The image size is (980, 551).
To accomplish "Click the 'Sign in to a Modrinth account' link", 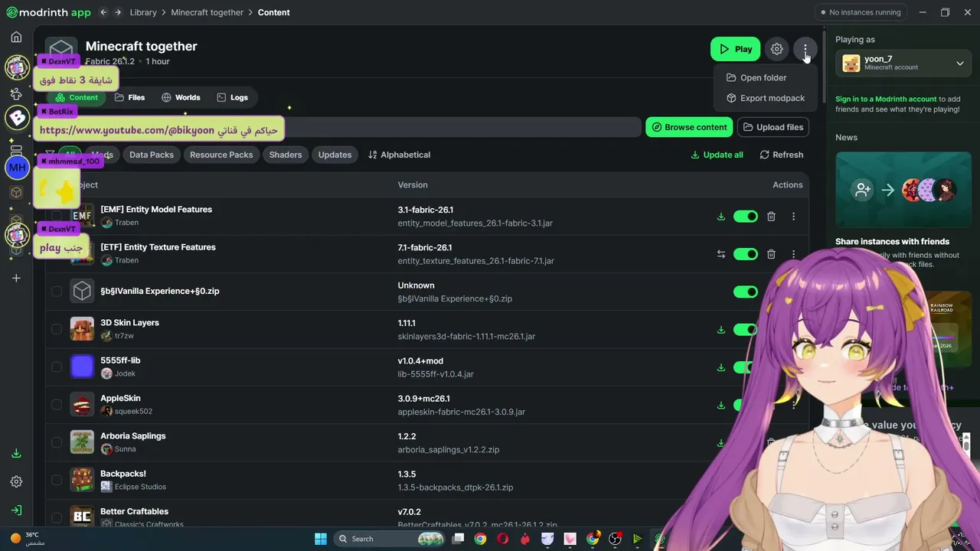I will point(886,99).
